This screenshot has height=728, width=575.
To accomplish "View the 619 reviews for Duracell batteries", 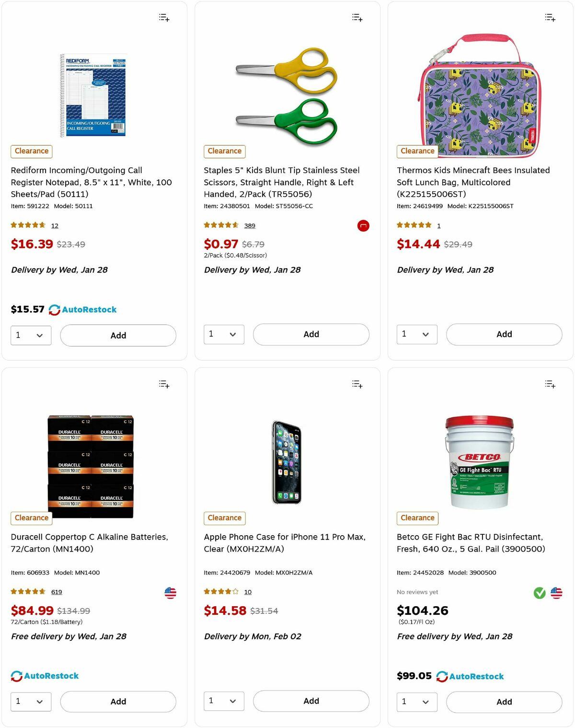I will pos(57,592).
